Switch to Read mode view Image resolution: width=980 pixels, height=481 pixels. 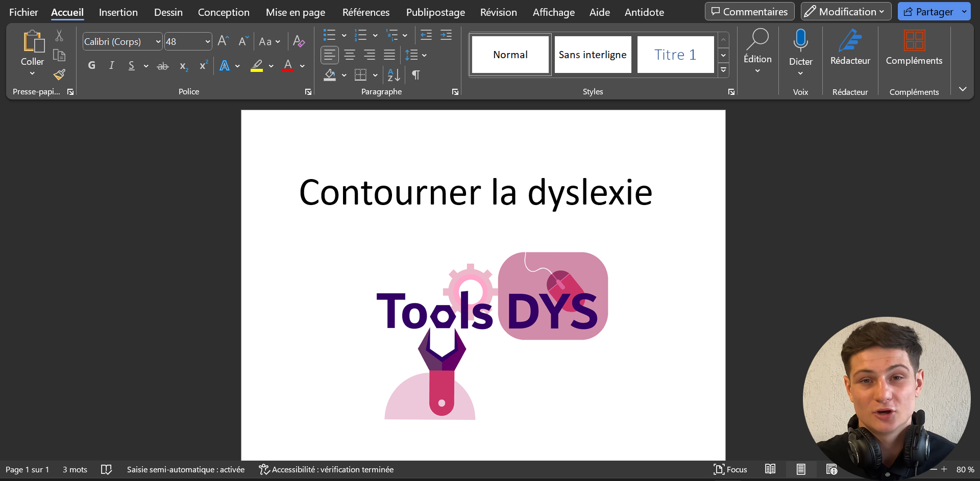coord(770,469)
